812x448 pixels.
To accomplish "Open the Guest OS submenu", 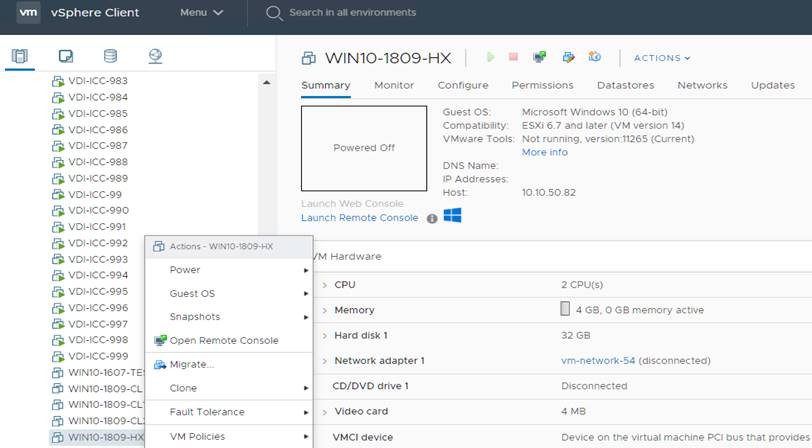I will 229,294.
